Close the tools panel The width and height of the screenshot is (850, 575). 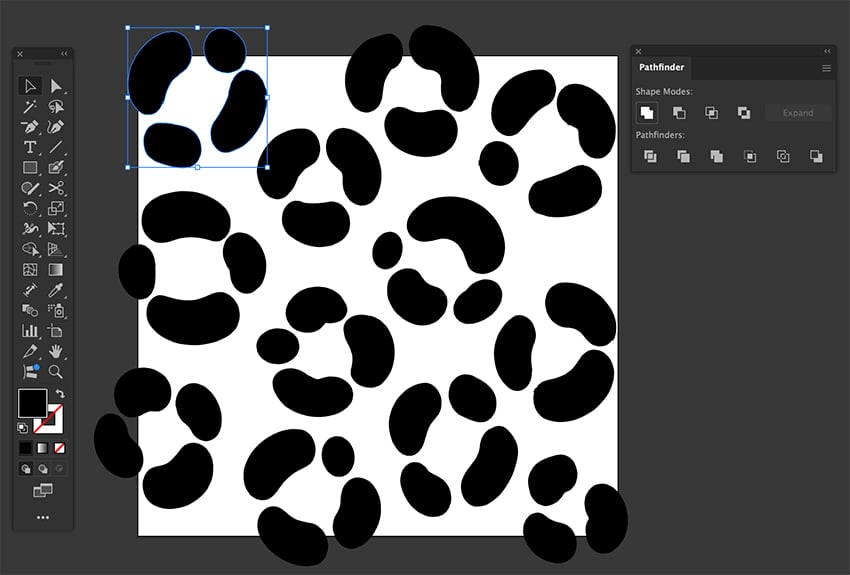point(20,54)
